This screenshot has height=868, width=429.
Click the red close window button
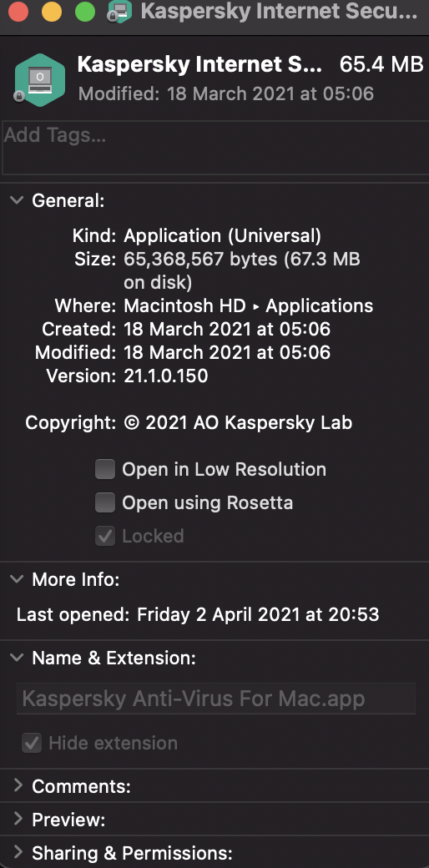(x=18, y=12)
